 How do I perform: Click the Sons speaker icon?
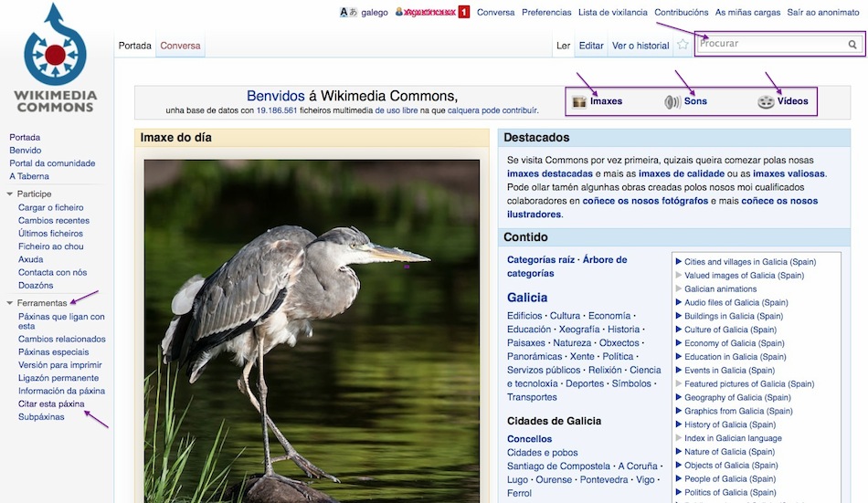pos(672,102)
